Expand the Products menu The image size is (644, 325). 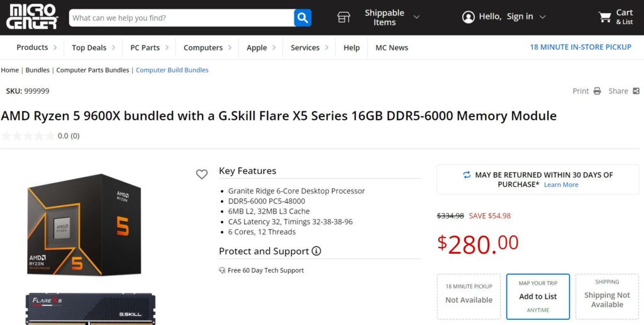[x=36, y=47]
